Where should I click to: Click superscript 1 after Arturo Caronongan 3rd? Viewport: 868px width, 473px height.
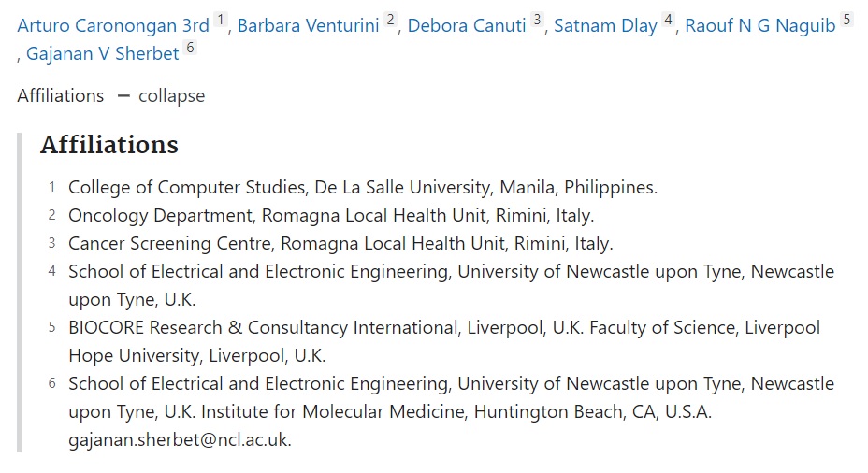221,21
